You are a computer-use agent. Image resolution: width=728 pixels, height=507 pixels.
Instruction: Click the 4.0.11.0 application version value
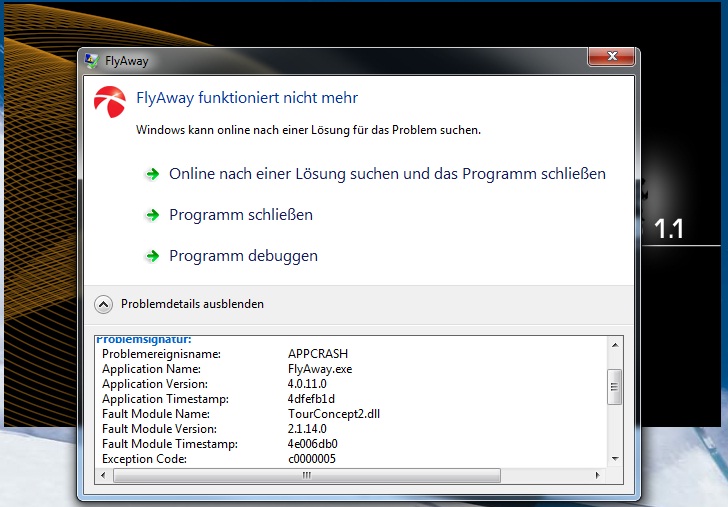click(x=307, y=384)
